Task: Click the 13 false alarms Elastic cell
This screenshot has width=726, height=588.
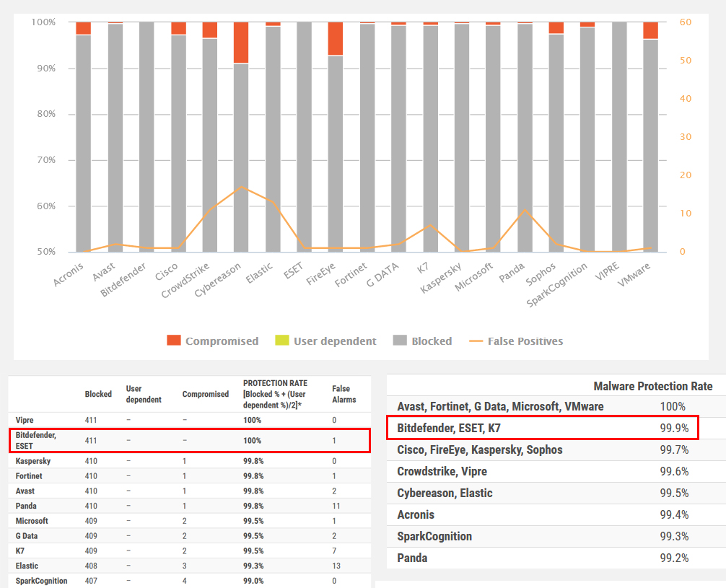Action: point(336,566)
